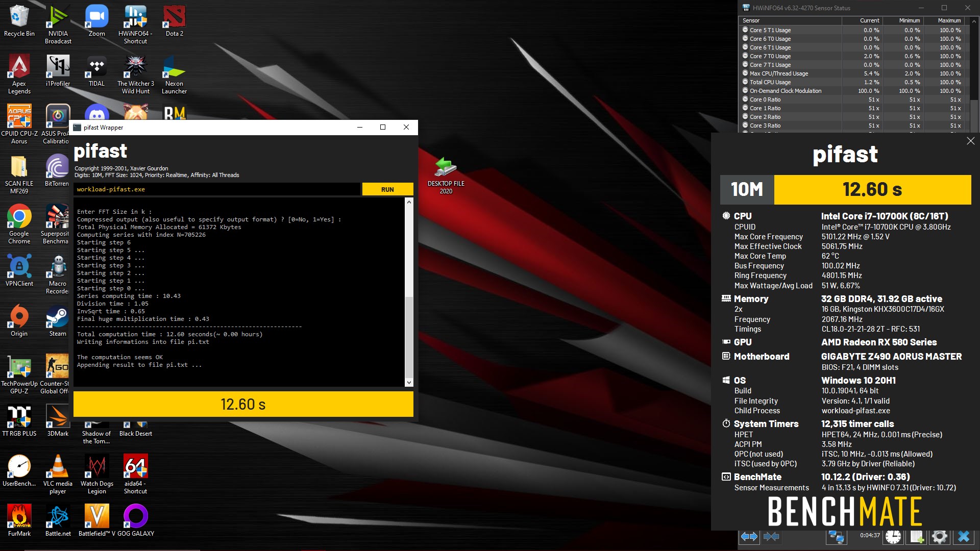Open Apex Legends desktop shortcut

click(x=19, y=74)
